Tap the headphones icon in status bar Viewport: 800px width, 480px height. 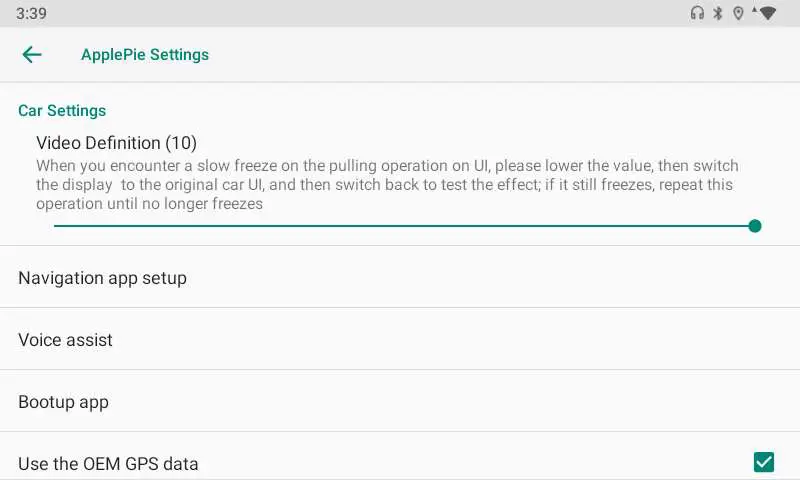[x=697, y=13]
